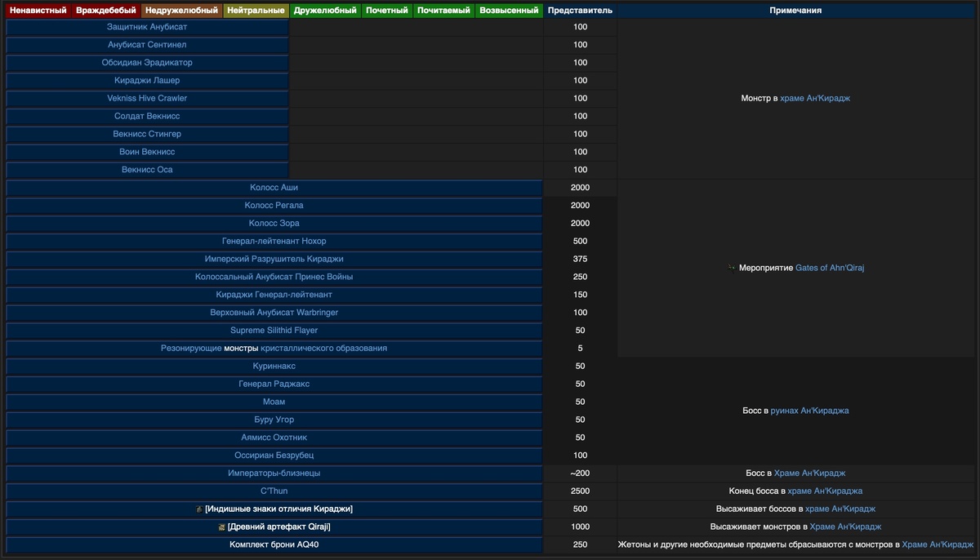
Task: Open Храме Ан'Кирадж link after Высаживает монстров
Action: [845, 527]
